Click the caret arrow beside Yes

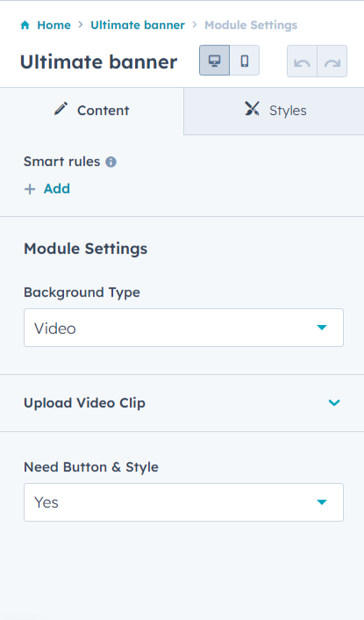(322, 502)
